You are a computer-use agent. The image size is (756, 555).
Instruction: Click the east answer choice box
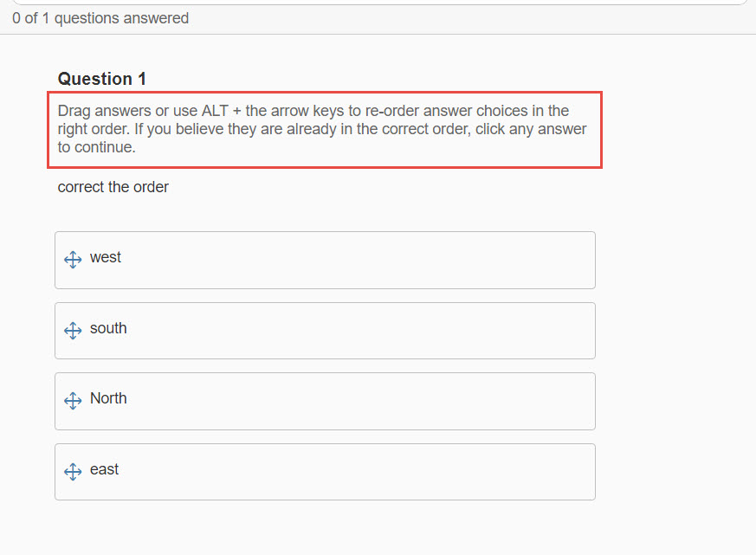tap(325, 472)
